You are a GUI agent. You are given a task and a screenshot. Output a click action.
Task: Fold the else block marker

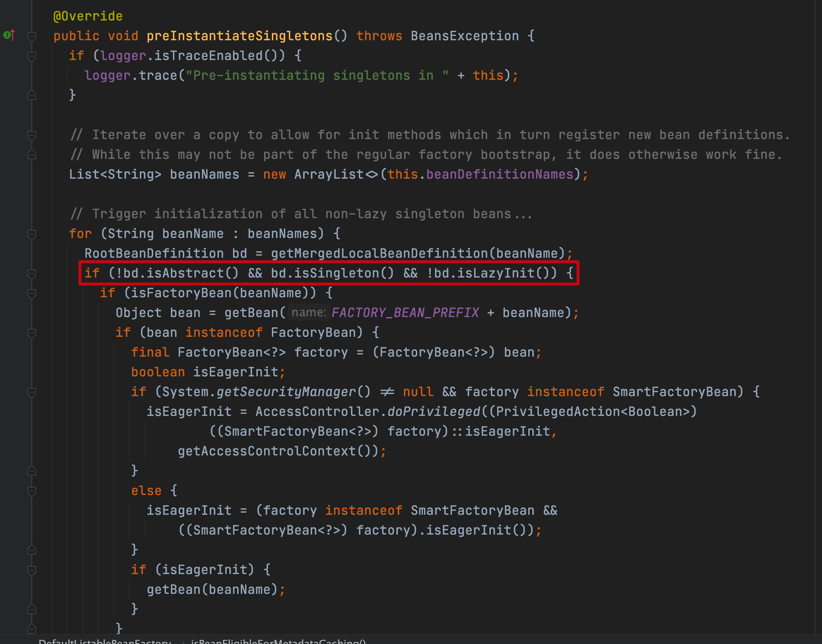(x=32, y=491)
